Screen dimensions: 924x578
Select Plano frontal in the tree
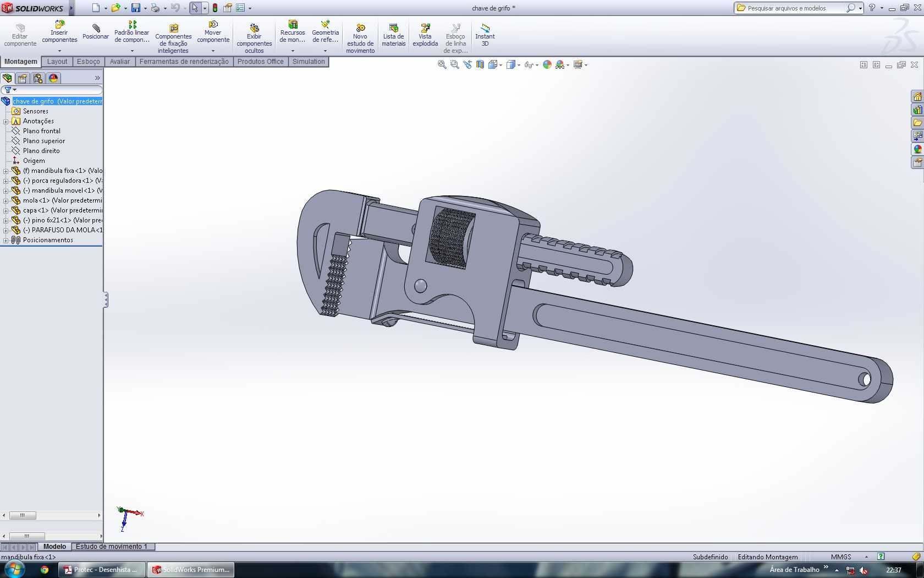[42, 131]
